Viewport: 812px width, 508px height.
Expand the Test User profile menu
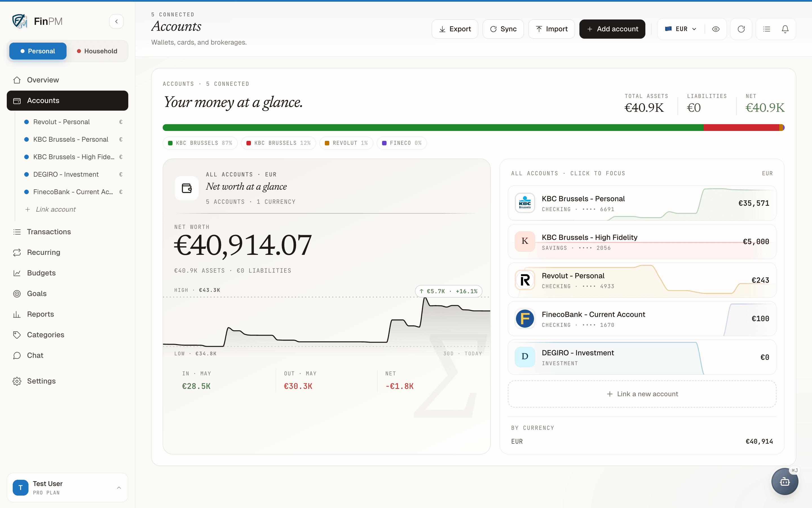67,487
